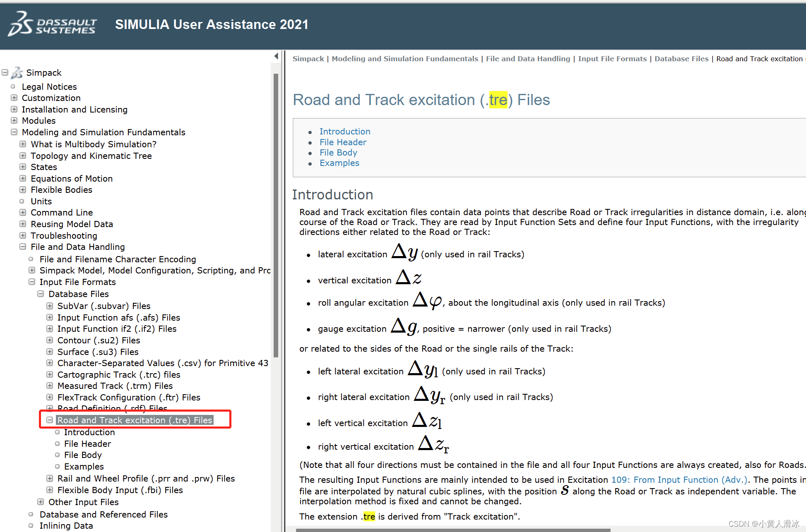Open the 109: From Input Function (Adv.) link
The image size is (806, 532).
679,480
